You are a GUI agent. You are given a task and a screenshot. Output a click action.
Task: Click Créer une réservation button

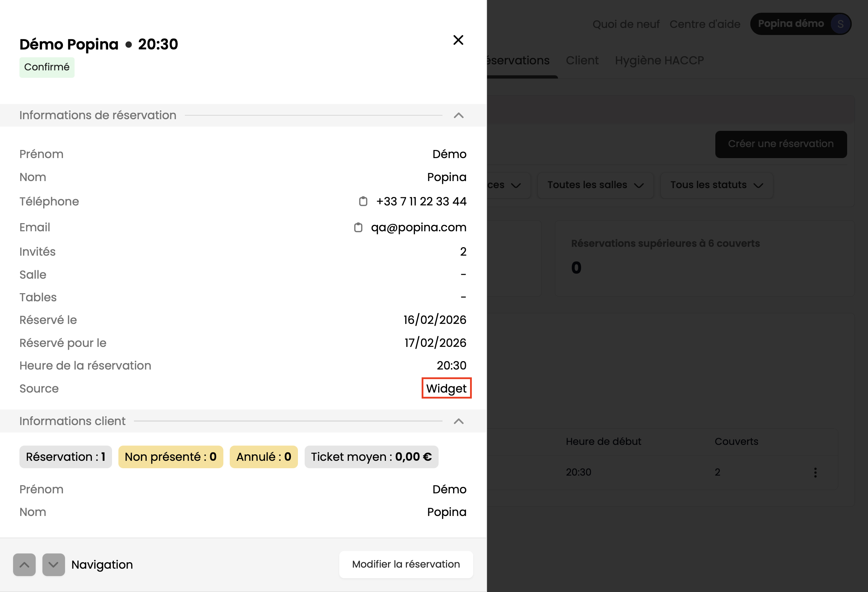(x=781, y=144)
